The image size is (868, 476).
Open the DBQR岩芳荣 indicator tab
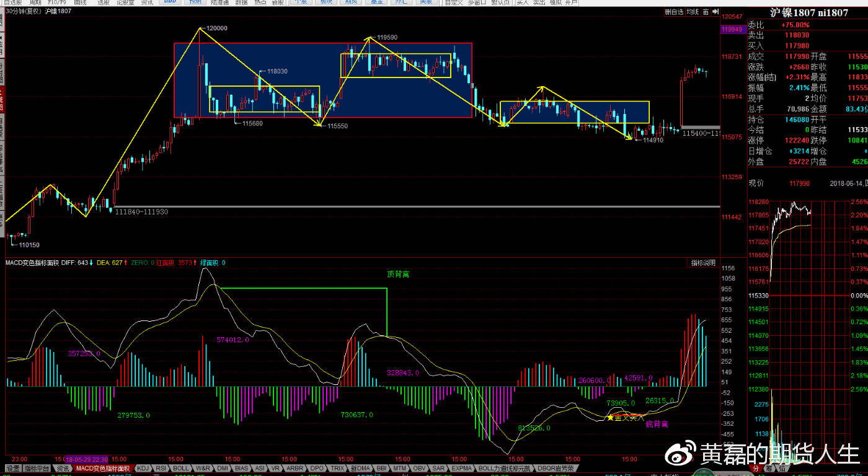(x=556, y=467)
